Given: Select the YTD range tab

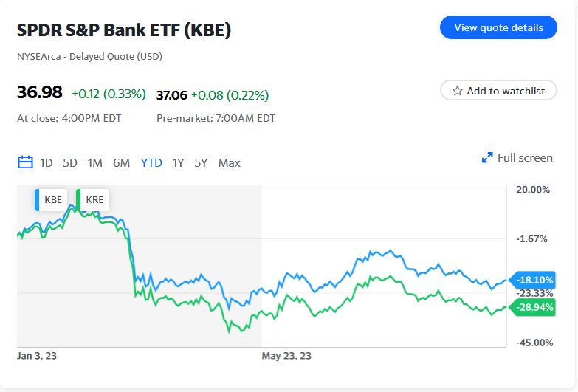Looking at the screenshot, I should pyautogui.click(x=151, y=163).
